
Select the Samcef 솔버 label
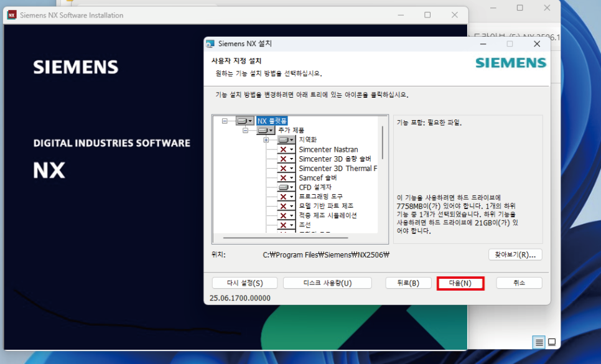(318, 178)
